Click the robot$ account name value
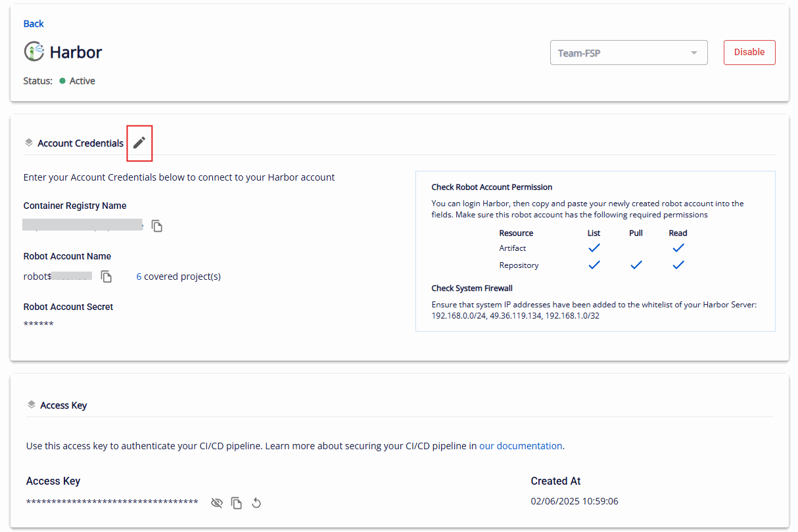Viewport: 798px width, 532px height. point(58,277)
